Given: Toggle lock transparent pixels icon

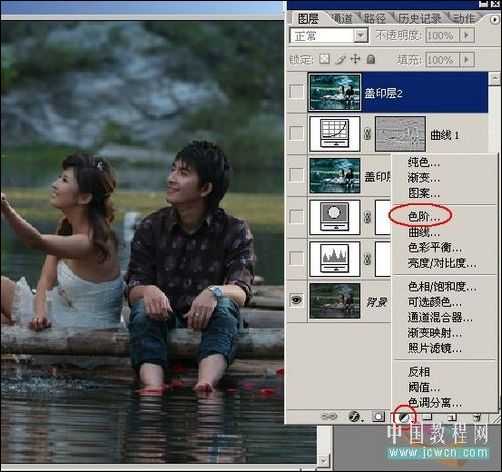Looking at the screenshot, I should 324,59.
